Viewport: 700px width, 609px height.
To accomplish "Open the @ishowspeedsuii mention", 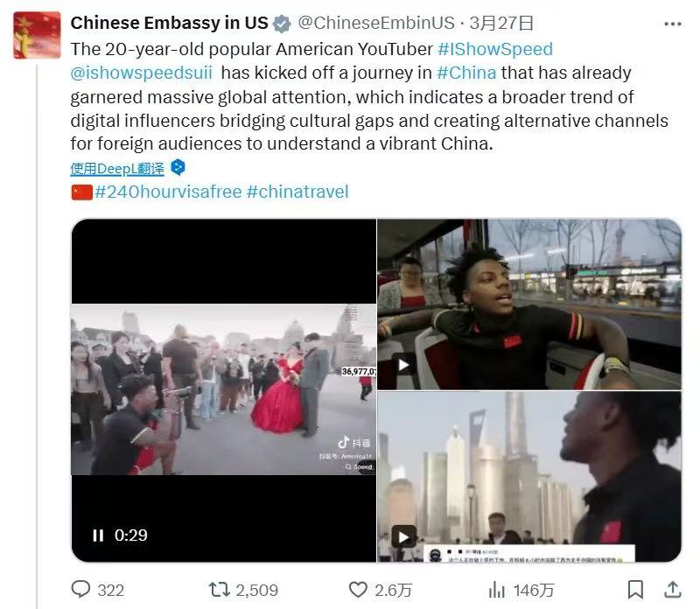I will tap(142, 73).
